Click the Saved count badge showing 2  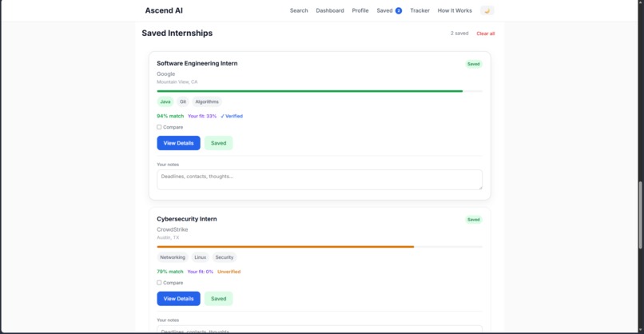tap(399, 10)
